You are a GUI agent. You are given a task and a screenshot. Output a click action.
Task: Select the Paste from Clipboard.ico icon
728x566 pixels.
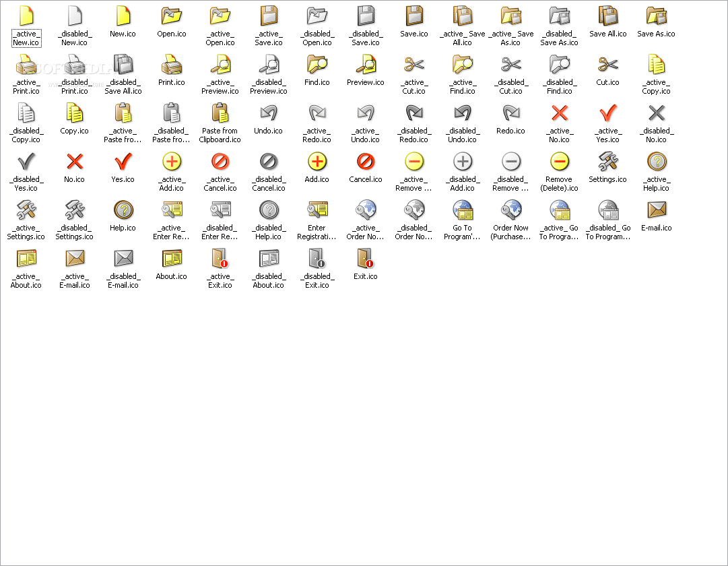(x=220, y=113)
